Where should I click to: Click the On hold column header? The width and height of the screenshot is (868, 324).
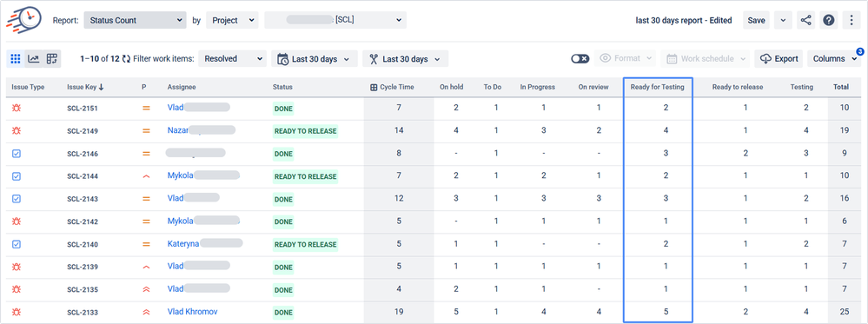[x=451, y=87]
